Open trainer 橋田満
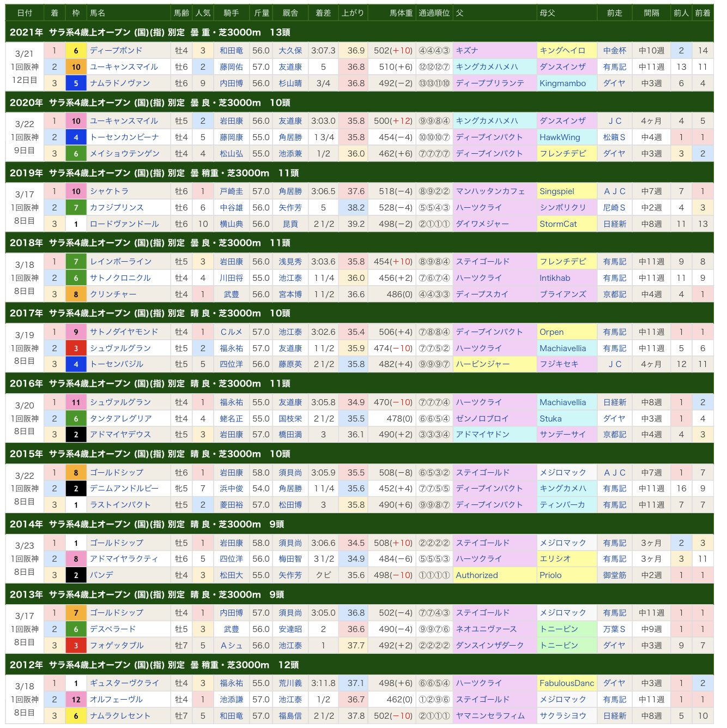727x728 pixels. coord(290,435)
